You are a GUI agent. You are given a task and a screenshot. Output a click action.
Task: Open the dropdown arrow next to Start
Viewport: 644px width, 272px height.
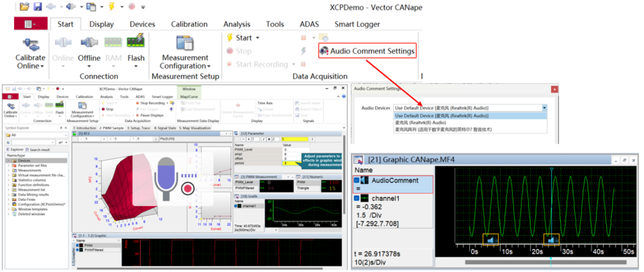click(x=258, y=38)
